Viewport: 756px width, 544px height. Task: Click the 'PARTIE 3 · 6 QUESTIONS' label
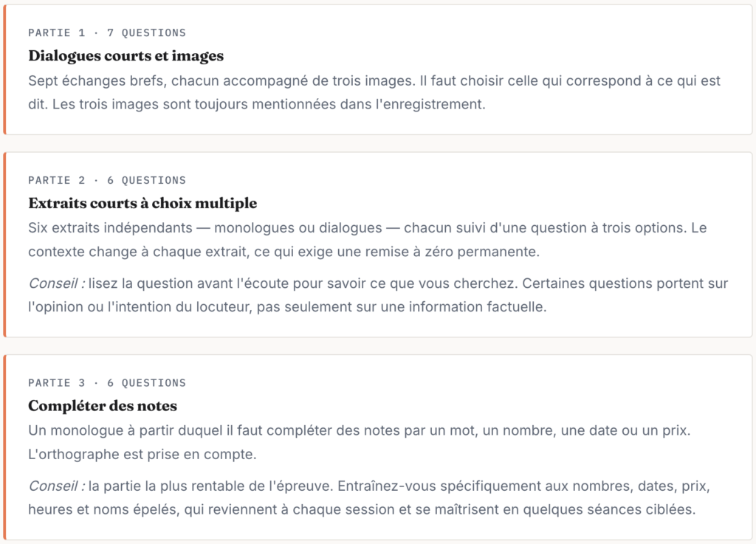(x=106, y=383)
